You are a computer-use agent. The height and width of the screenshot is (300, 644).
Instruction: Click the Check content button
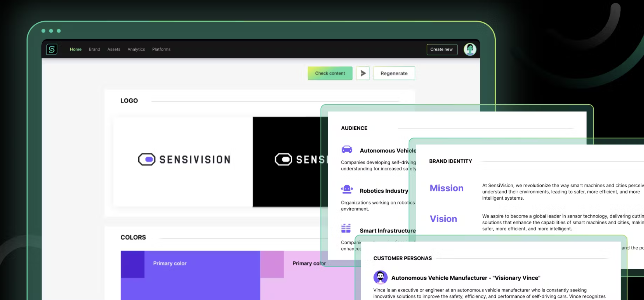point(330,73)
